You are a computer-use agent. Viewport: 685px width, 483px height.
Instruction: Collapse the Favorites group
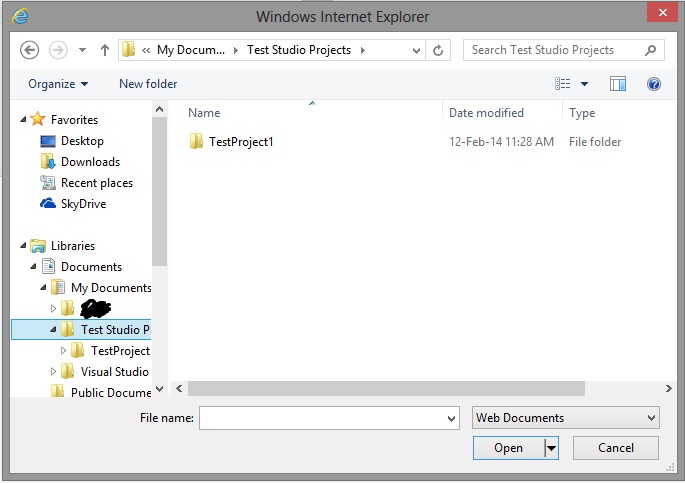(x=23, y=119)
